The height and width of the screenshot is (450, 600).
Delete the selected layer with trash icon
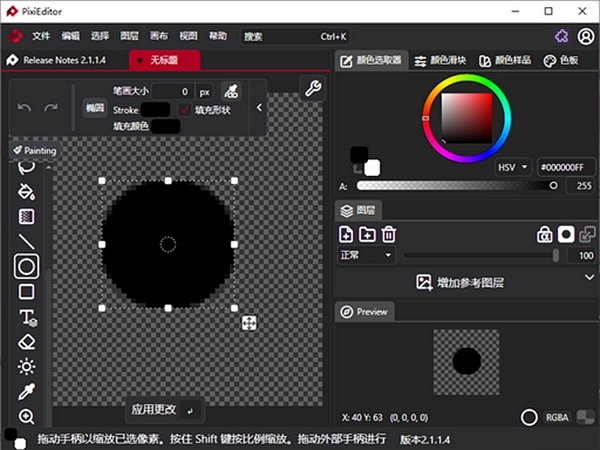(x=389, y=234)
